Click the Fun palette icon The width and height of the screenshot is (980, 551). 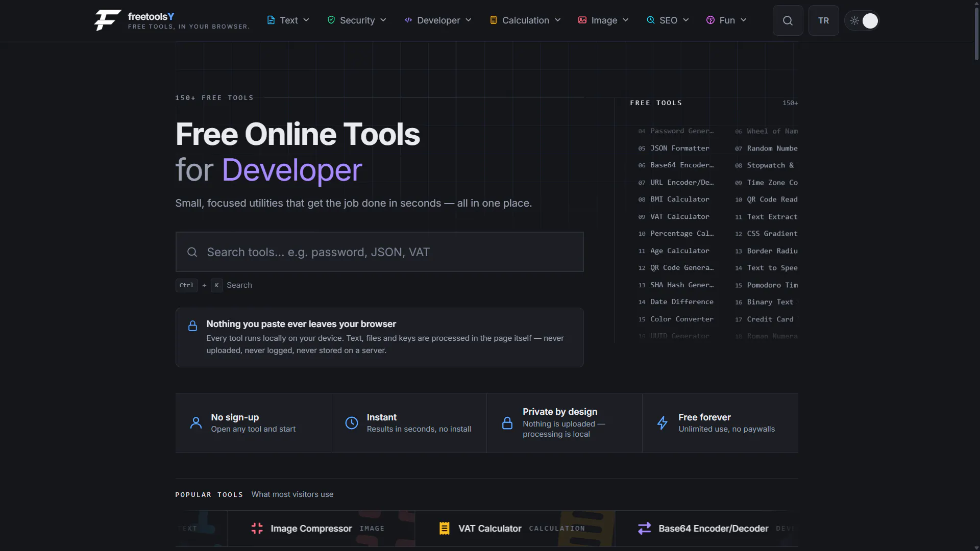pos(710,20)
